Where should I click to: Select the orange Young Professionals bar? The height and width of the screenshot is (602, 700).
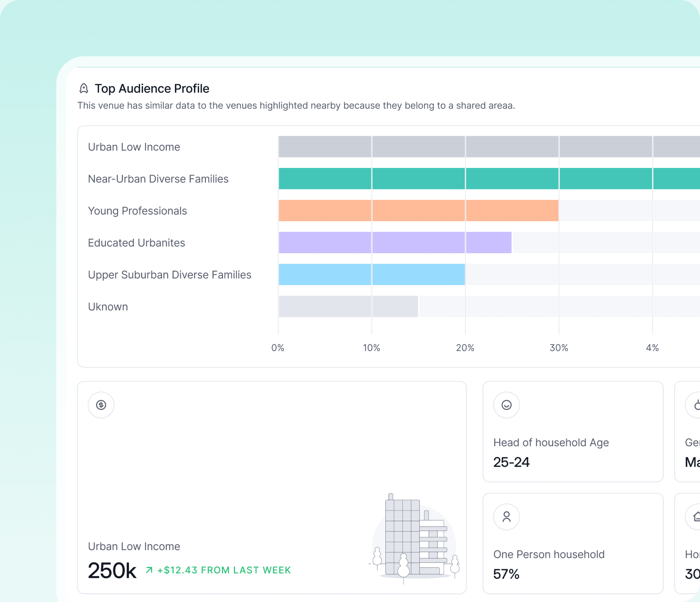point(418,210)
